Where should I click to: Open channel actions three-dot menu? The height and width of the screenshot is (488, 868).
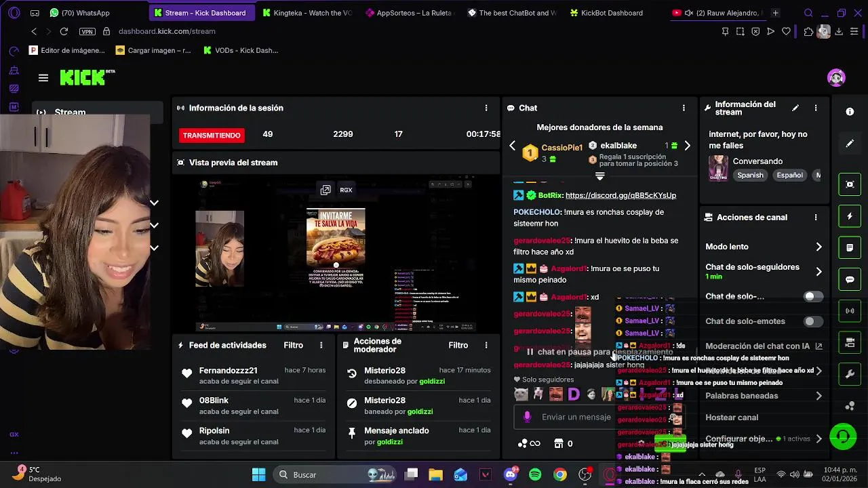[x=816, y=218]
